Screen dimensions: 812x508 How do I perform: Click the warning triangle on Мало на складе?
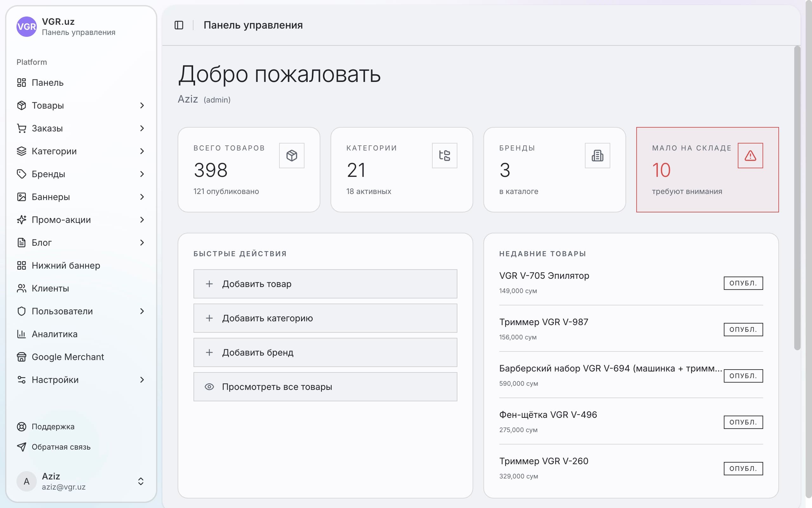pyautogui.click(x=750, y=156)
